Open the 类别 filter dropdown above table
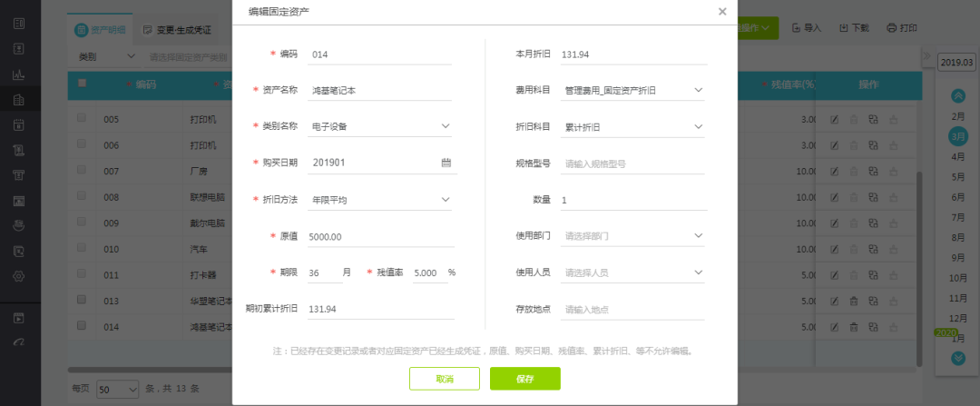The image size is (980, 406). (104, 57)
